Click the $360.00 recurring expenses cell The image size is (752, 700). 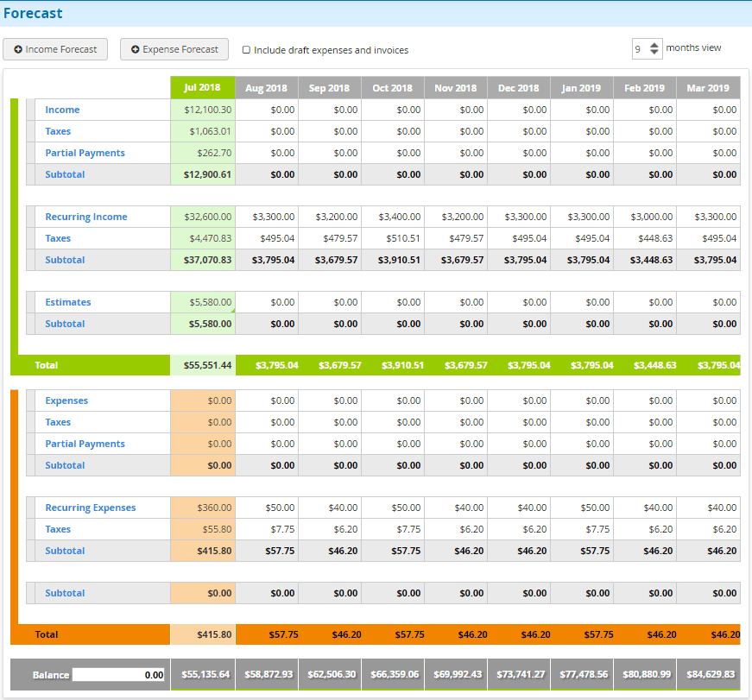click(203, 508)
